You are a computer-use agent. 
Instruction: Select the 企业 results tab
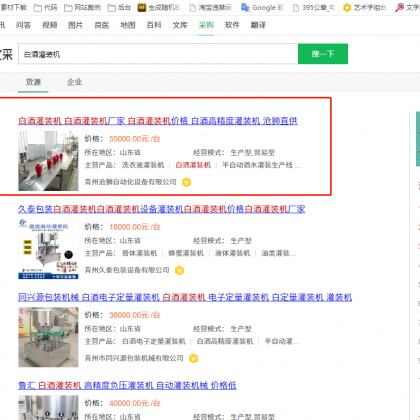(x=75, y=82)
